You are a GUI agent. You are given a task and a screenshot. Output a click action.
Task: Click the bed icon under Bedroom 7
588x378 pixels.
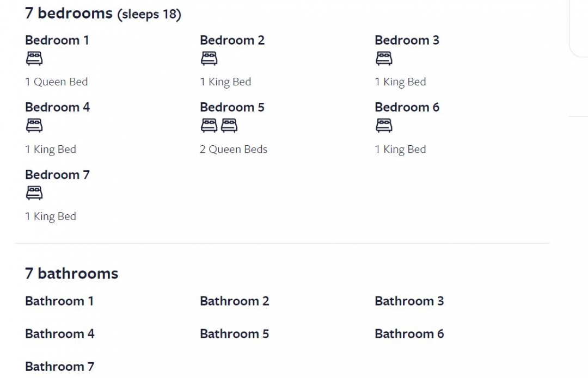coord(34,193)
